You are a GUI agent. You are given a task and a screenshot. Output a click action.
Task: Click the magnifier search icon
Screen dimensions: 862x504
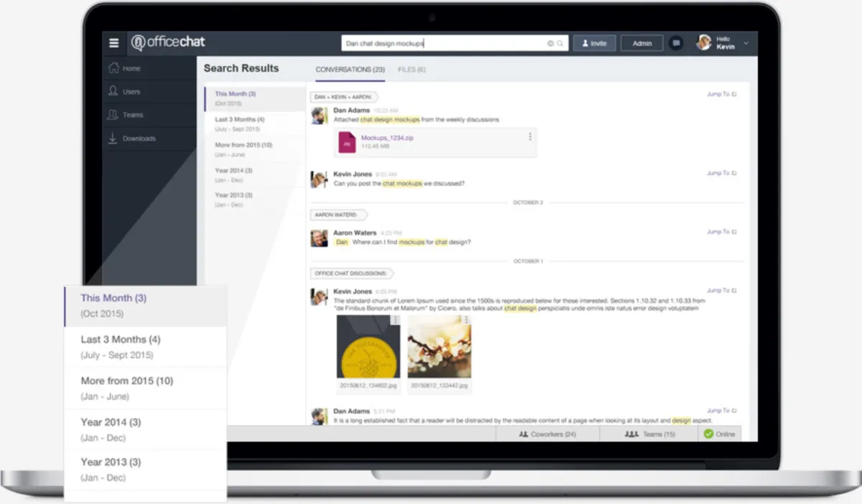(560, 44)
